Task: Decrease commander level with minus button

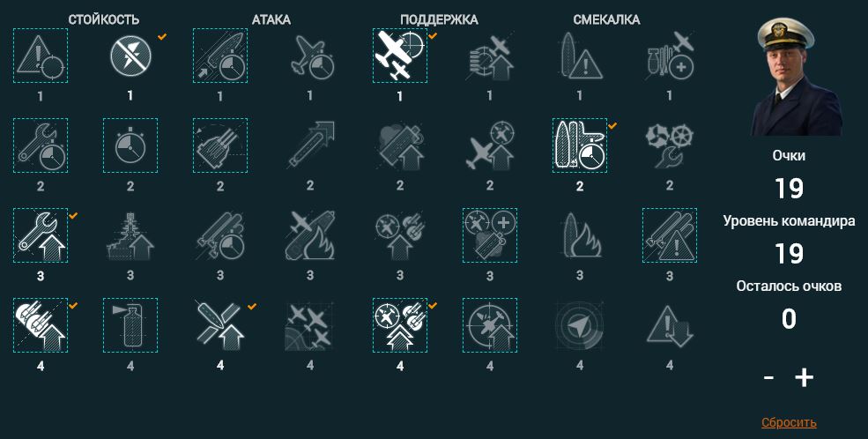Action: (768, 378)
